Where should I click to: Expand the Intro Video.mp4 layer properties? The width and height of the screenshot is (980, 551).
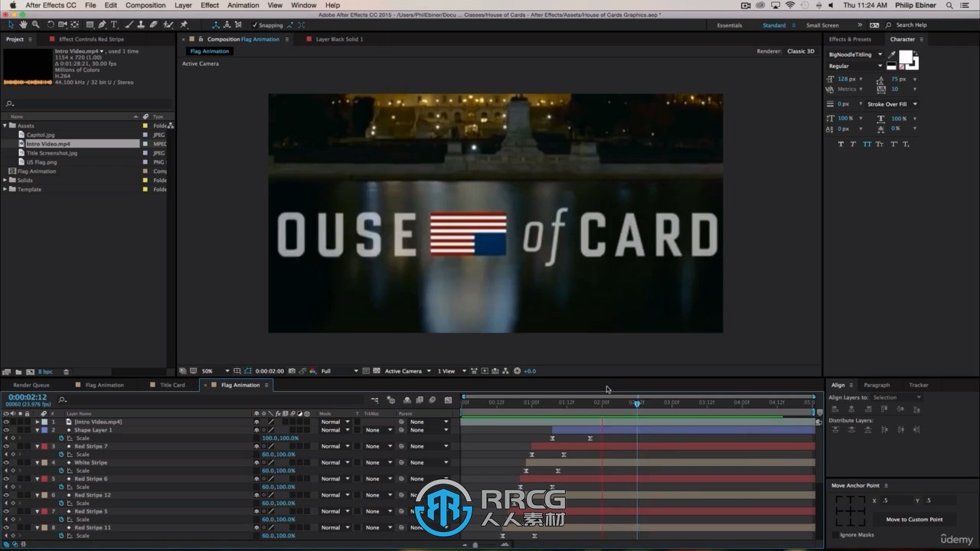point(37,422)
